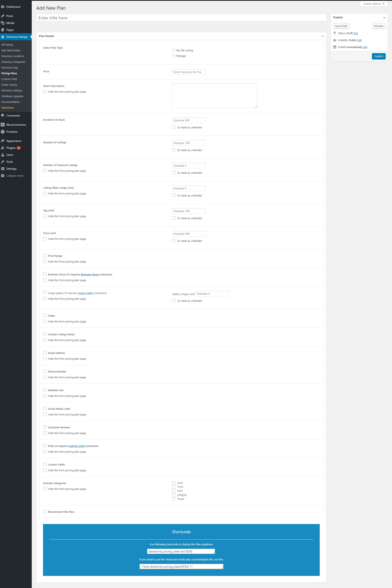Click the Publish button
The width and height of the screenshot is (392, 588).
tap(378, 56)
